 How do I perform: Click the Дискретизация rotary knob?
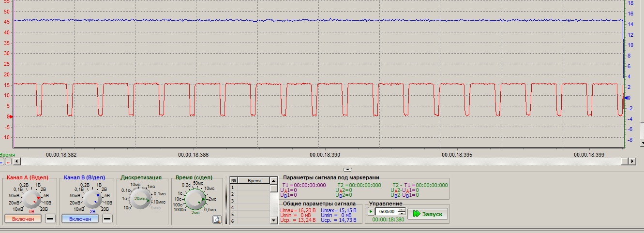[x=141, y=198]
